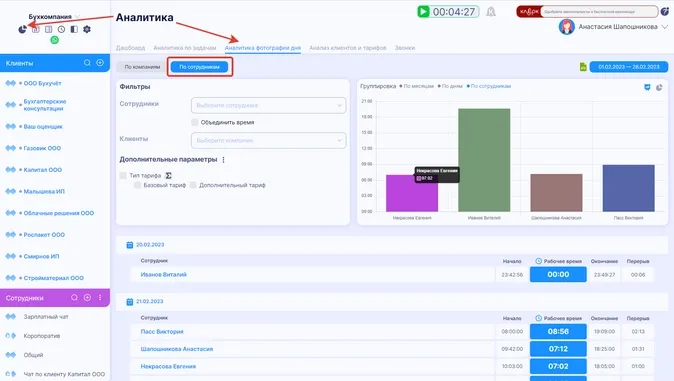Open settings gear in sidebar toolbar
The width and height of the screenshot is (674, 381).
[x=87, y=29]
